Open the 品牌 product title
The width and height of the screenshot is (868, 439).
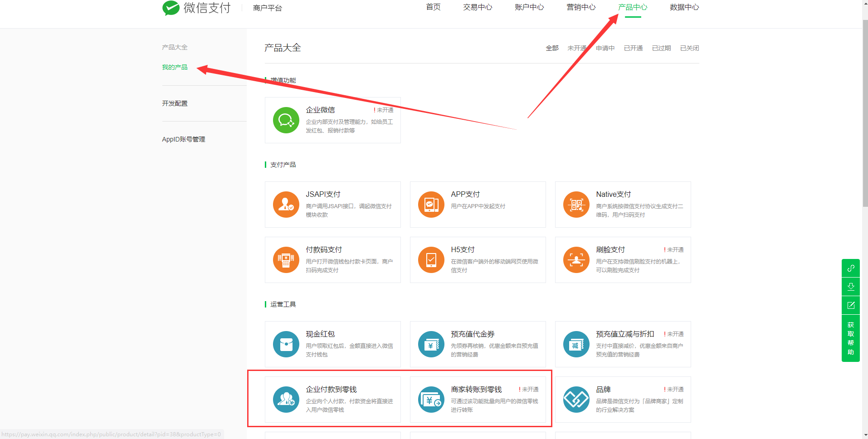point(603,389)
